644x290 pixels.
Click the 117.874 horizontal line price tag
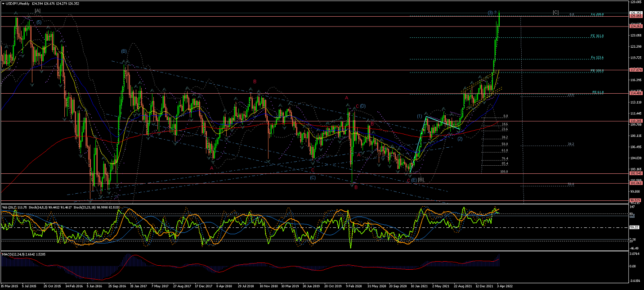click(x=635, y=70)
